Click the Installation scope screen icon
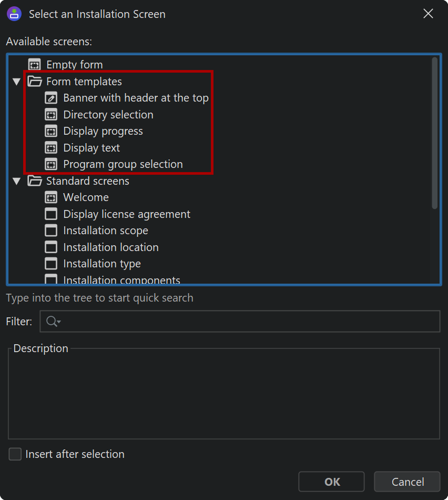The width and height of the screenshot is (448, 500). tap(51, 231)
